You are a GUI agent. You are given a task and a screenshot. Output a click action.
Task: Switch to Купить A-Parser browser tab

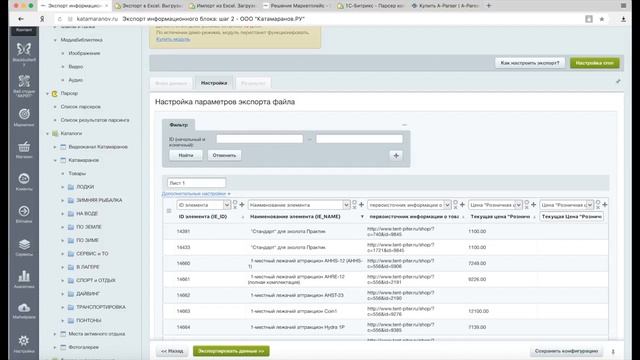click(x=445, y=6)
